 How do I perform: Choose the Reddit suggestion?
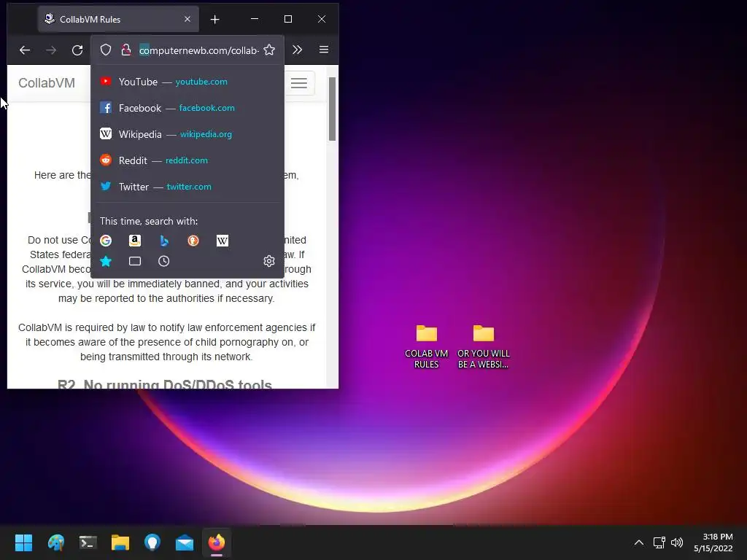(187, 160)
